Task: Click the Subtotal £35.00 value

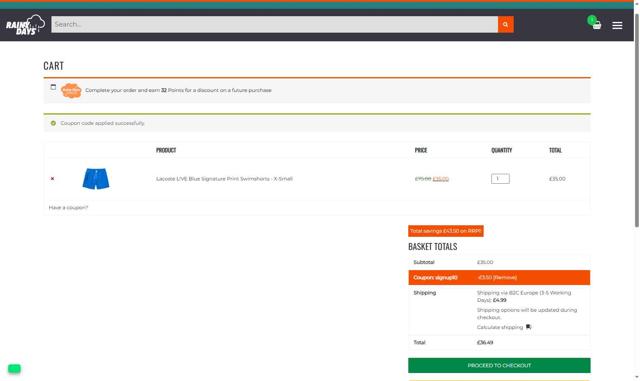Action: (x=485, y=262)
